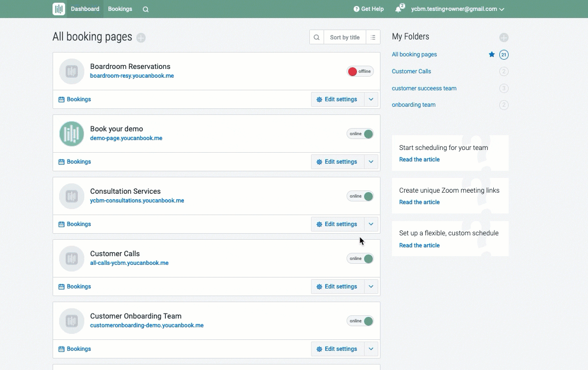588x370 pixels.
Task: Select the onboarding team folder
Action: [x=413, y=105]
